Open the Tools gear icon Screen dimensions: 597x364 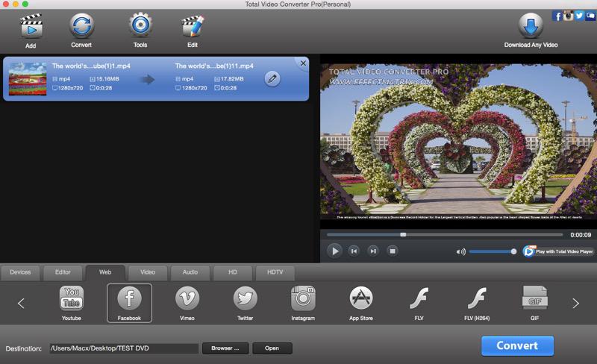(140, 25)
